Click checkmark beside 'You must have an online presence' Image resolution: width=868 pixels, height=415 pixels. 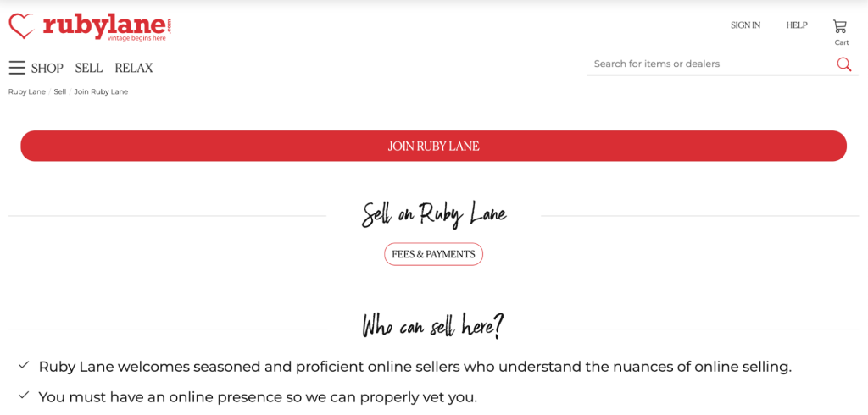click(x=24, y=395)
